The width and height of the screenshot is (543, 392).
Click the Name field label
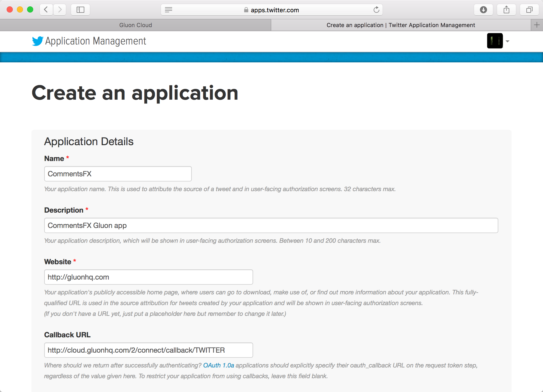point(54,158)
